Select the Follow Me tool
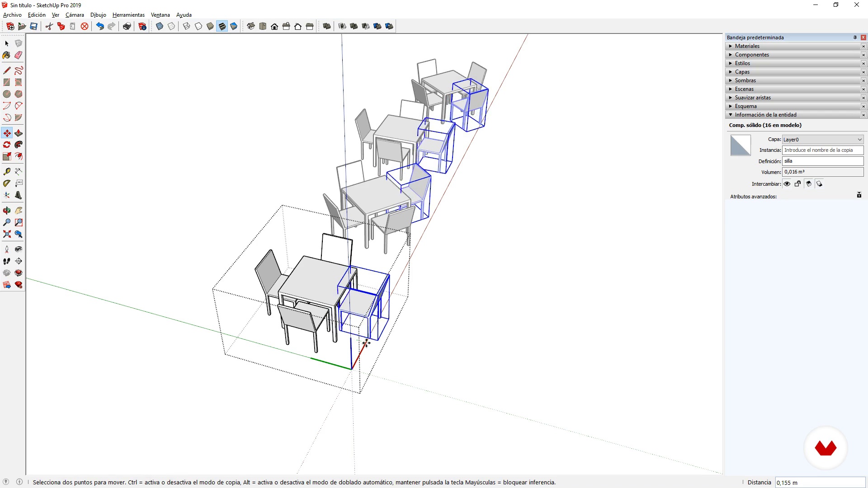 tap(19, 145)
